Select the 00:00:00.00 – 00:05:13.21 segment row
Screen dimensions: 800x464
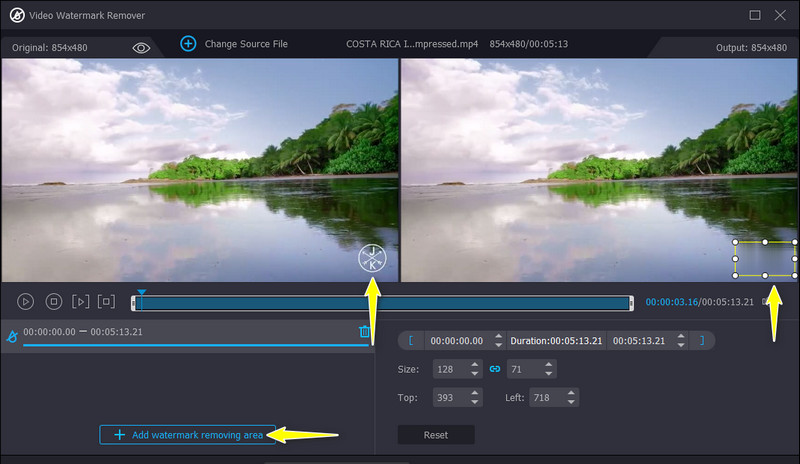coord(180,332)
